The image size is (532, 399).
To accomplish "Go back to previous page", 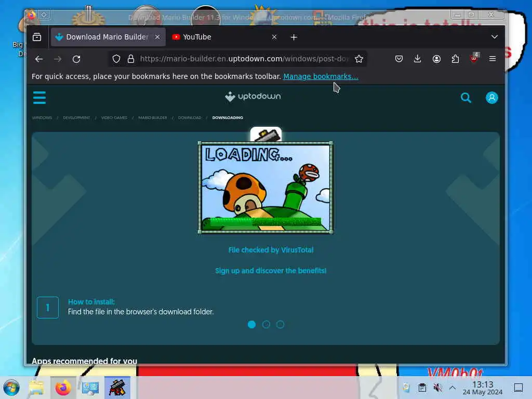I will pos(39,59).
